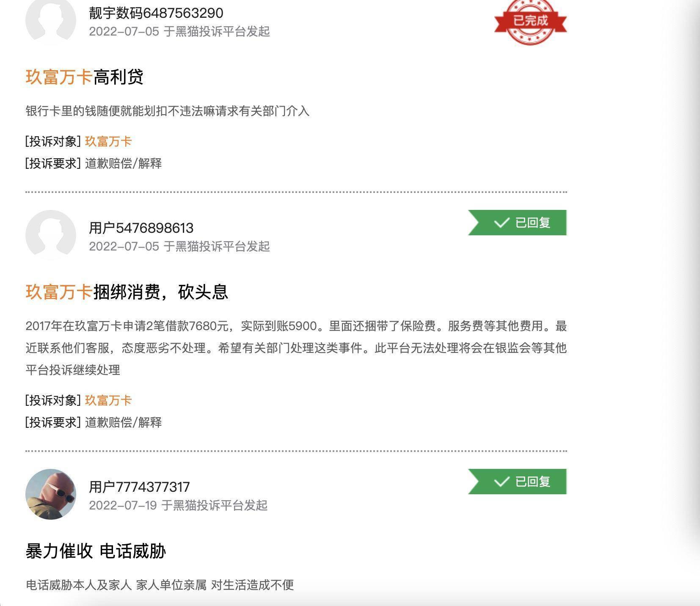This screenshot has height=606, width=700.
Task: Click the red 已完成 stamp badge
Action: (530, 21)
